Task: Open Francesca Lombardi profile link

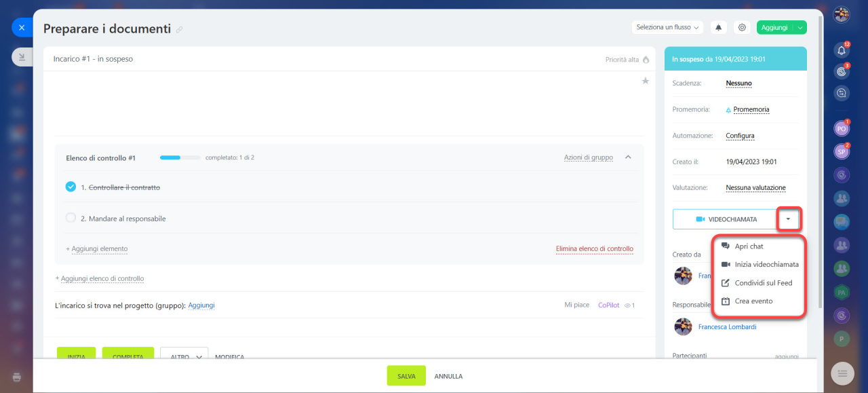Action: coord(727,326)
